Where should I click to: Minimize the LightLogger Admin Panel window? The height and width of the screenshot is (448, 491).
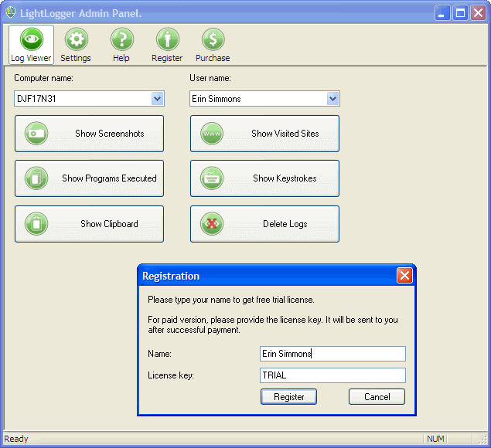tap(442, 13)
